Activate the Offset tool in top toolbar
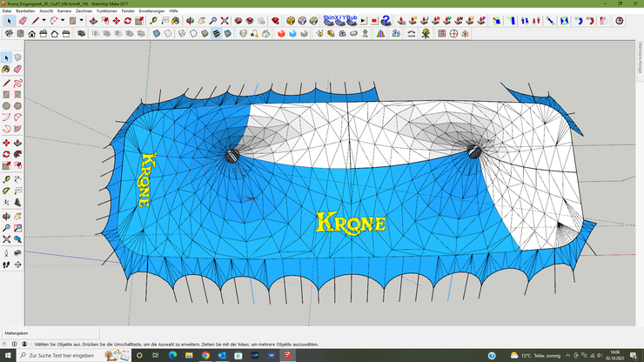 coord(105,21)
